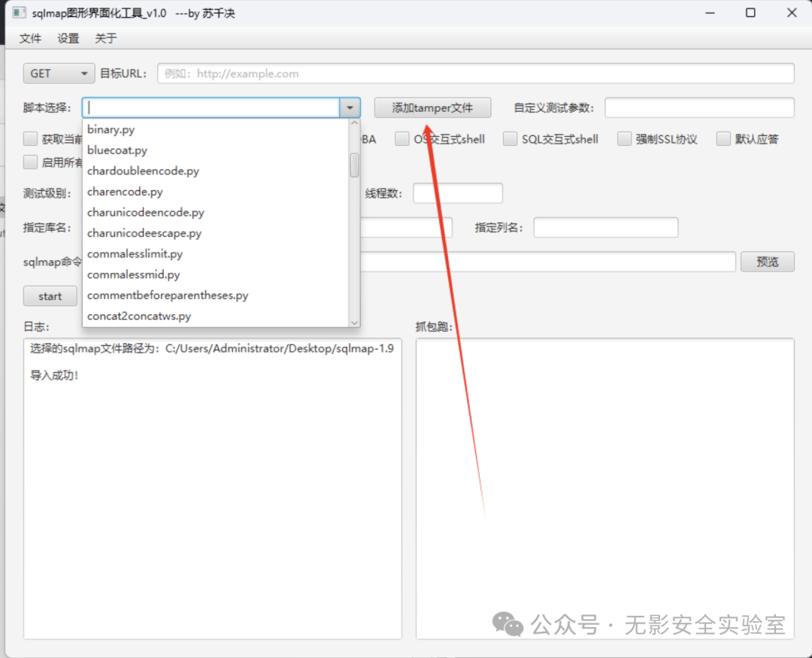Image resolution: width=812 pixels, height=658 pixels.
Task: Click the script list scroll-down arrow
Action: (x=355, y=323)
